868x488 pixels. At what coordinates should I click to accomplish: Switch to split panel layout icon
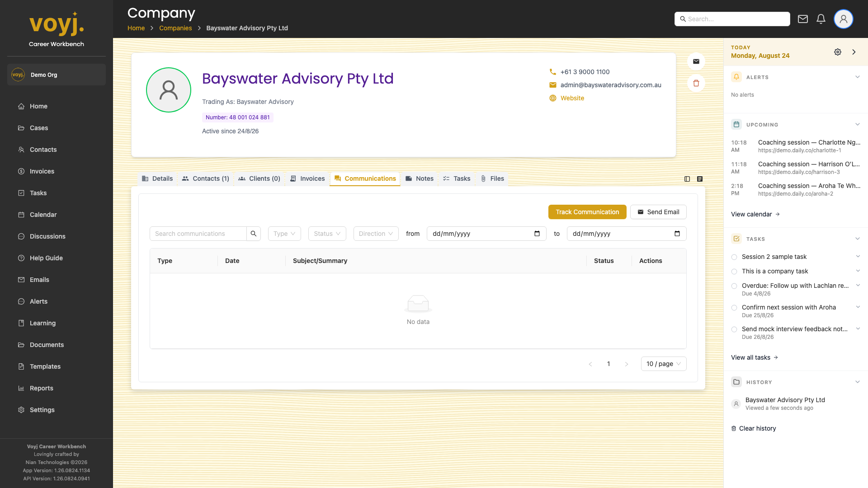tap(687, 179)
